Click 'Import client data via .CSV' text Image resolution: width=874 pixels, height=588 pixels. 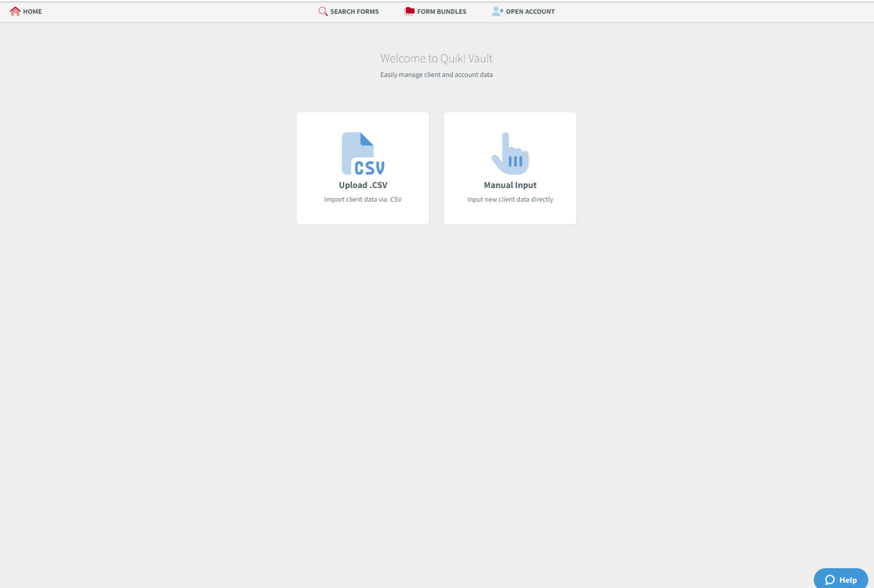click(x=363, y=199)
